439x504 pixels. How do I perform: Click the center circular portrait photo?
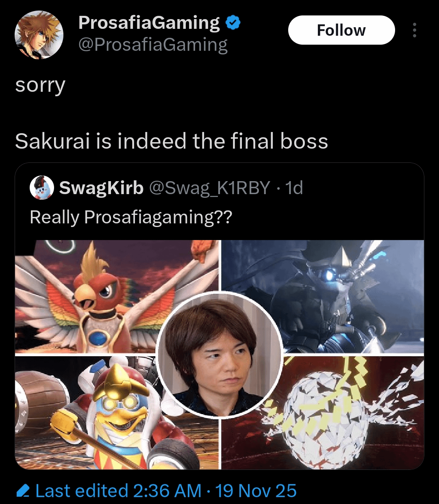coord(219,354)
